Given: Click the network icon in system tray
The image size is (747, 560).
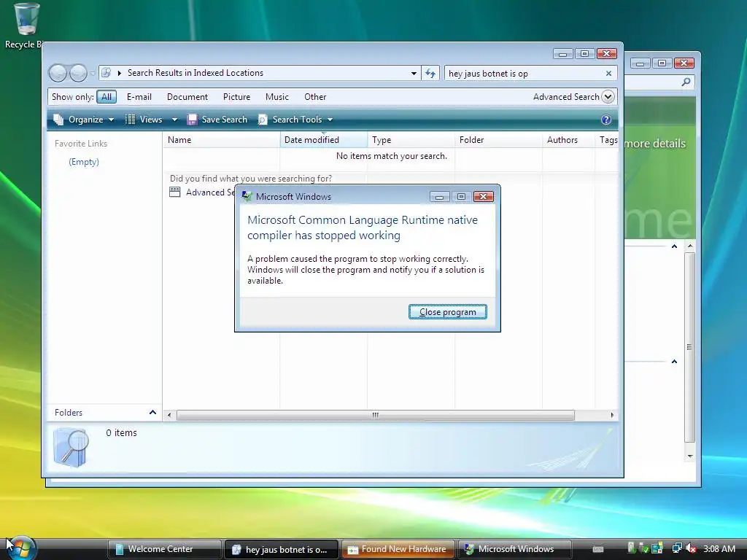Looking at the screenshot, I should click(676, 548).
